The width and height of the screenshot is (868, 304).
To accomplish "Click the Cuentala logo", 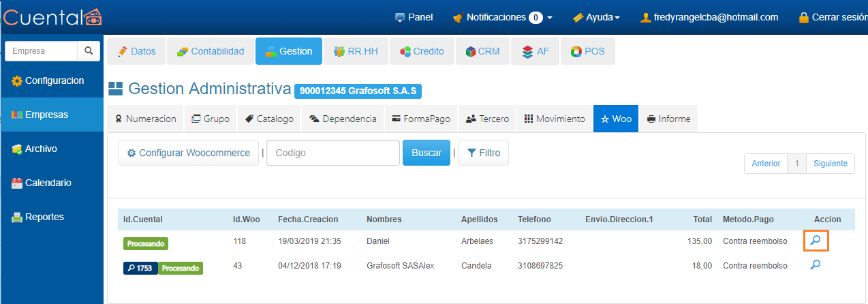I will tap(52, 16).
